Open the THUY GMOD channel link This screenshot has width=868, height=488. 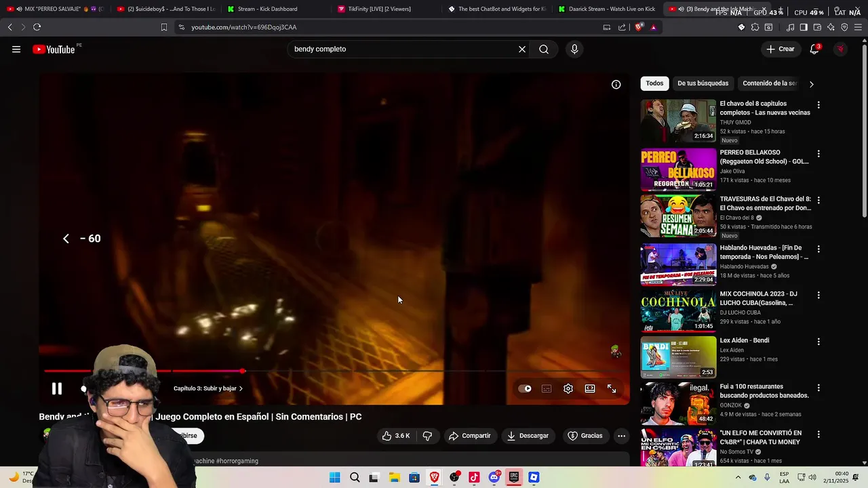pos(735,123)
